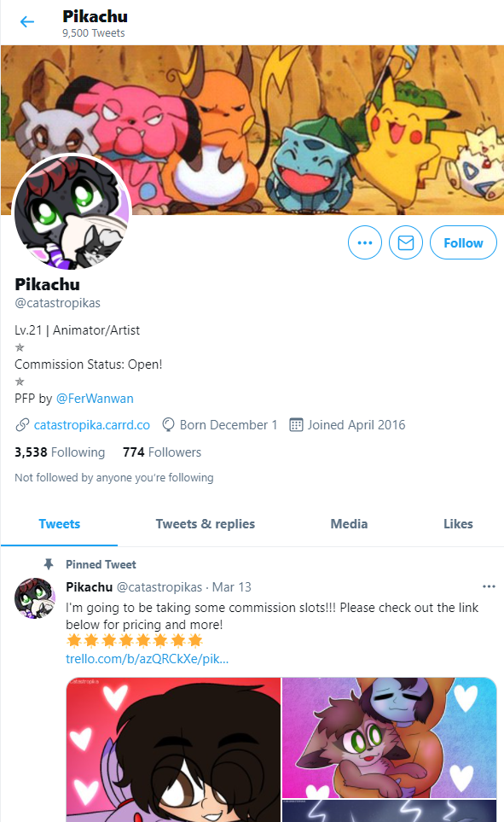Viewport: 504px width, 822px height.
Task: Go back using the arrow icon
Action: (26, 22)
